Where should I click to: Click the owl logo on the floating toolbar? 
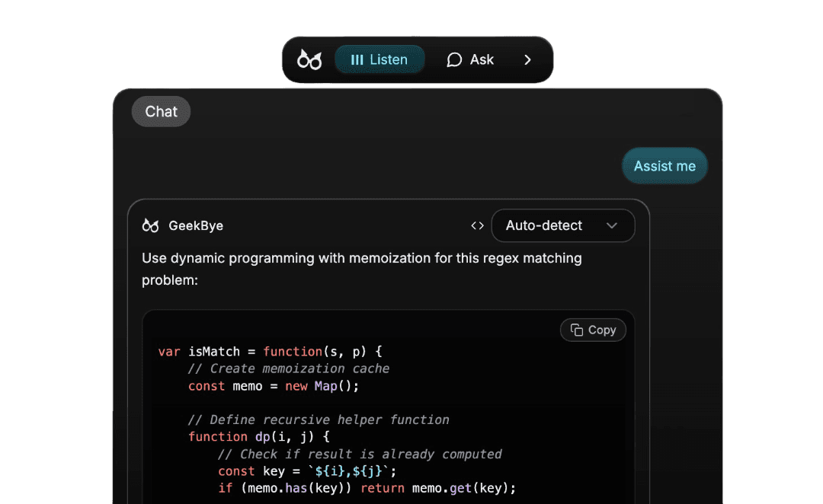(x=309, y=59)
